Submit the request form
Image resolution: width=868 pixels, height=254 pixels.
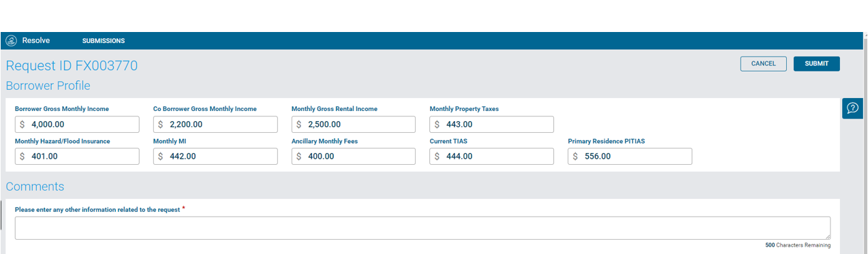[816, 64]
